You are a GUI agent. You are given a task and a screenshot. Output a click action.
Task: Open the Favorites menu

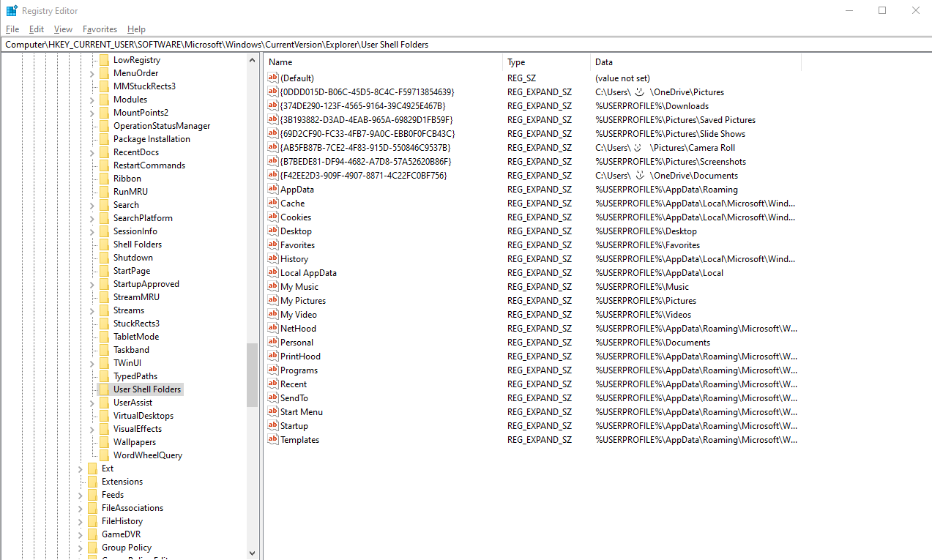pyautogui.click(x=100, y=29)
